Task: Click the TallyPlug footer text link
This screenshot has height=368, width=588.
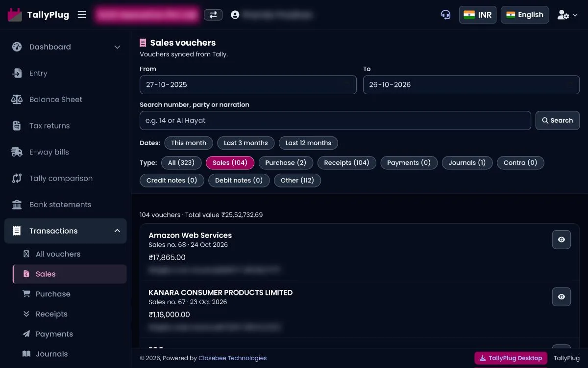Action: tap(566, 358)
